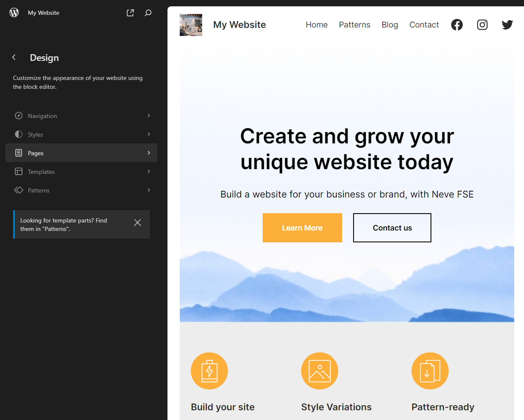Click the Design panel heading
The width and height of the screenshot is (524, 420).
(44, 58)
